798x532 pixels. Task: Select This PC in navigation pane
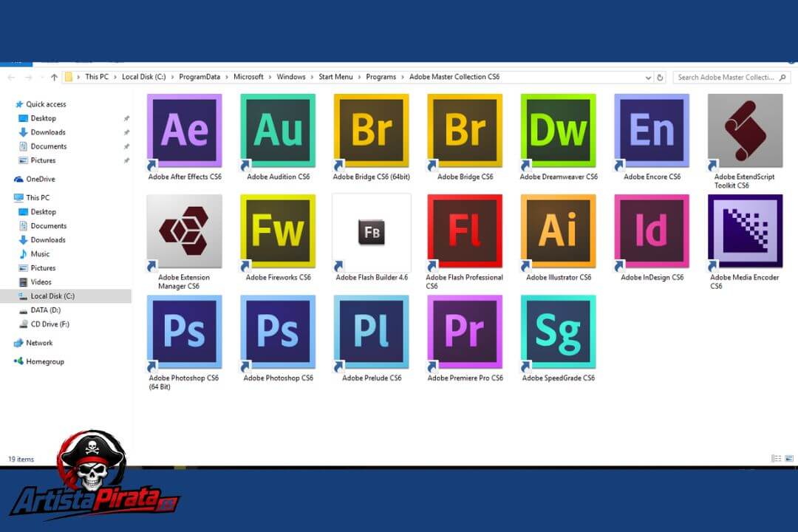(38, 197)
